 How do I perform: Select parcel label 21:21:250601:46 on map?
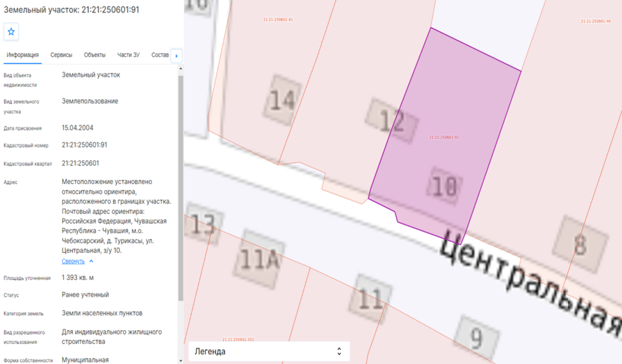[x=596, y=21]
